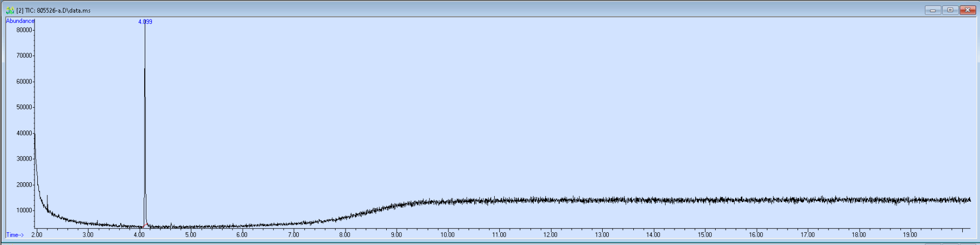Click the 80000 abundance tick label
This screenshot has height=245, width=980.
point(24,30)
